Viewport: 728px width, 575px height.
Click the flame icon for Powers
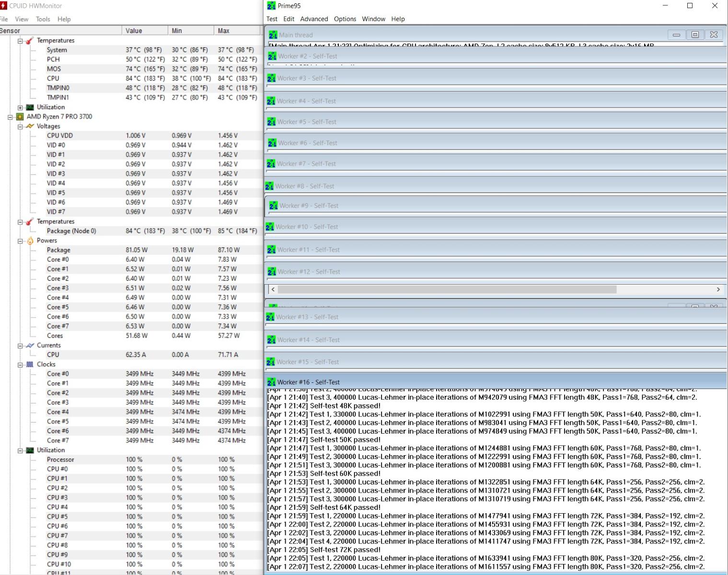pyautogui.click(x=30, y=241)
